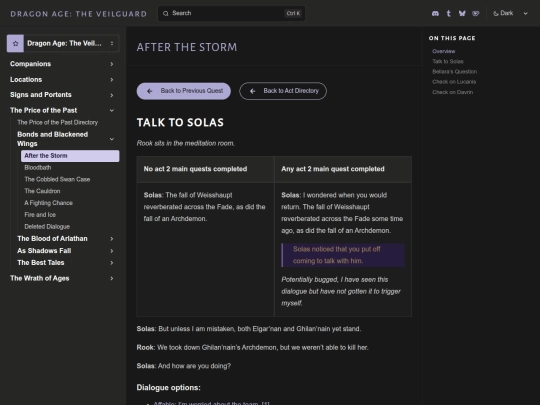Click As Shadows Fall sidebar label
The height and width of the screenshot is (405, 540).
[44, 251]
